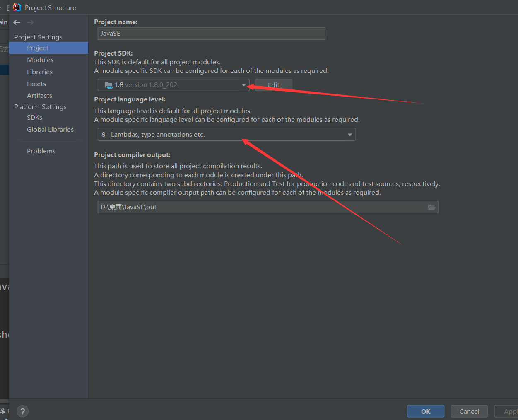This screenshot has height=420, width=518.
Task: Open the Artifacts settings page
Action: (39, 96)
